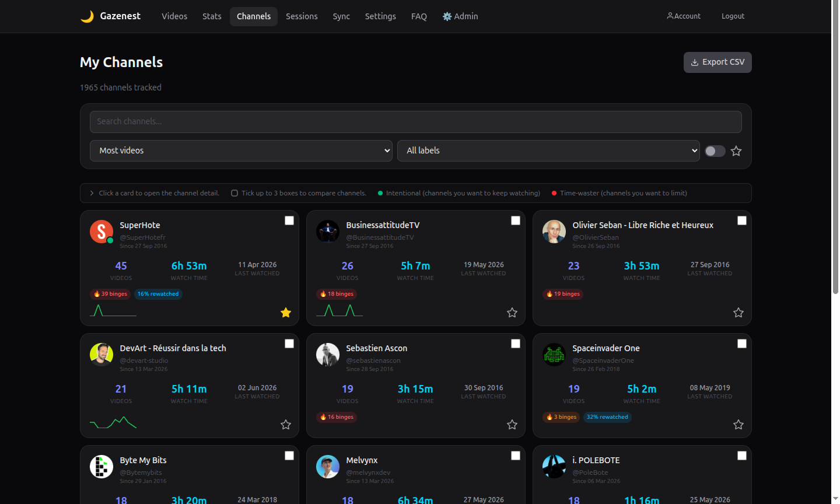Open Melvynx channel title

pyautogui.click(x=362, y=460)
